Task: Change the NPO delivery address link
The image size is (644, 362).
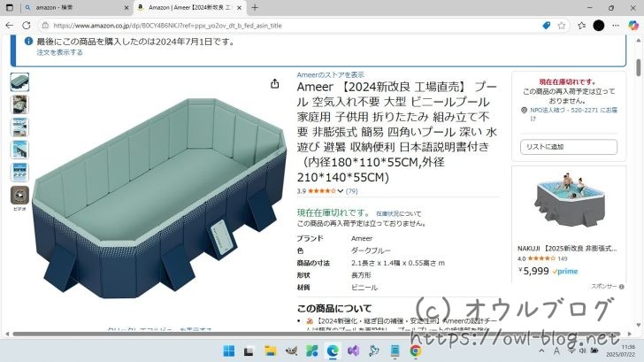Action: pos(573,114)
